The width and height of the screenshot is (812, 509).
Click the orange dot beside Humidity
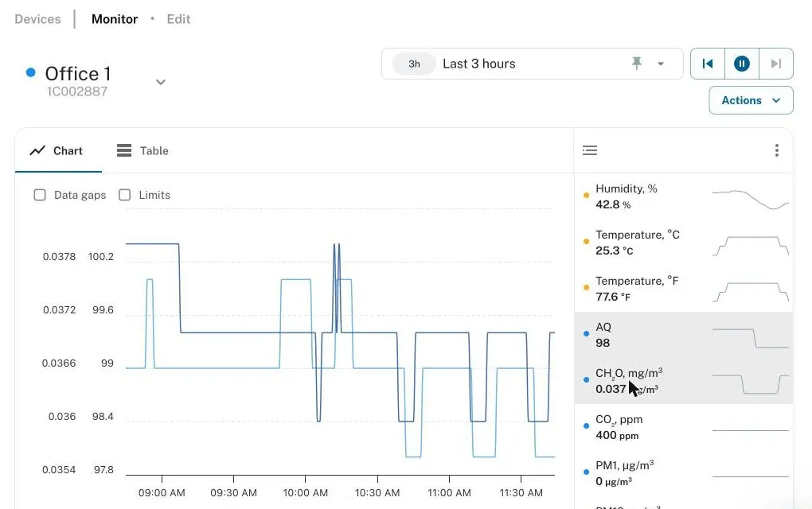[586, 196]
